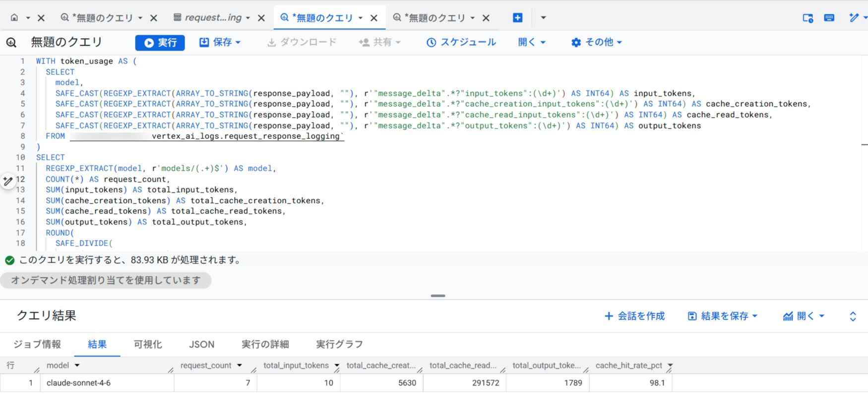Screen dimensions: 868x410
Task: Close the request...ing tab
Action: pos(261,18)
